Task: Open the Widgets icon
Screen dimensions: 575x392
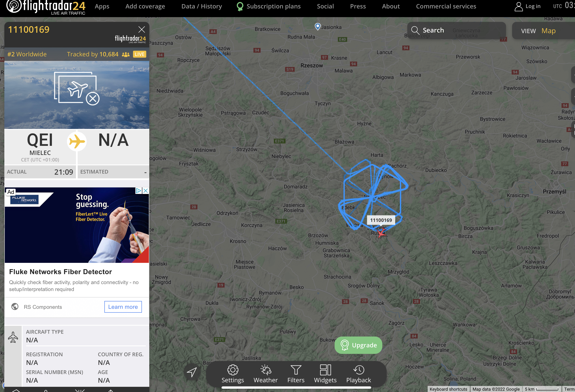Action: tap(325, 370)
